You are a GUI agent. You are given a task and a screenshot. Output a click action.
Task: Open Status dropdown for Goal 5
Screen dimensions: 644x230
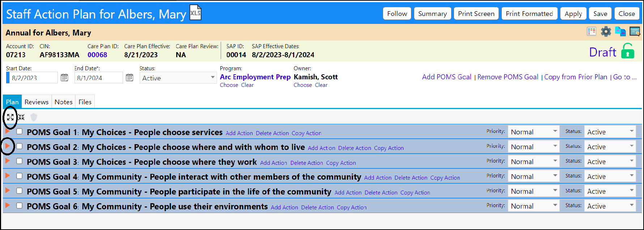pos(610,191)
